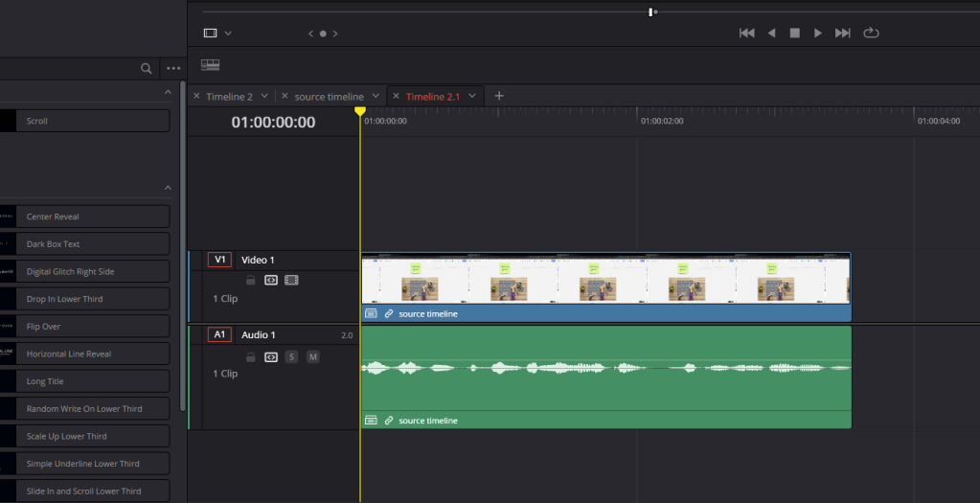Go to next marker arrow

tap(335, 34)
